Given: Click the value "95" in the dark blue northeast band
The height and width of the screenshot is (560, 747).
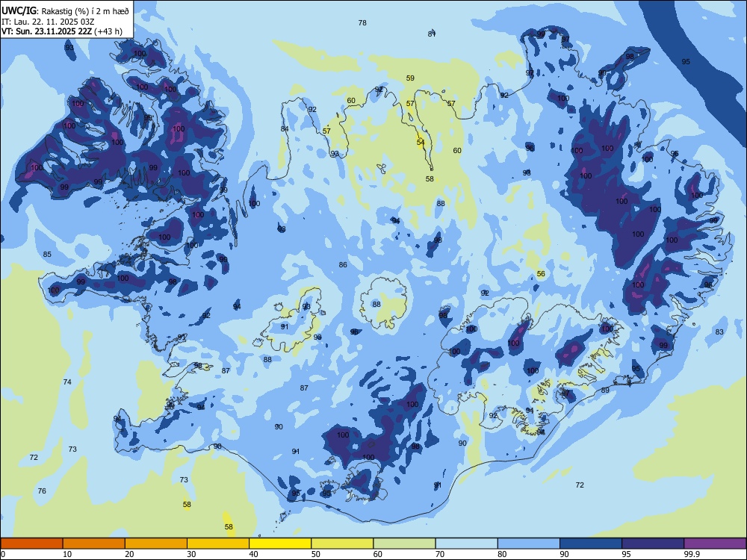Looking at the screenshot, I should (686, 61).
